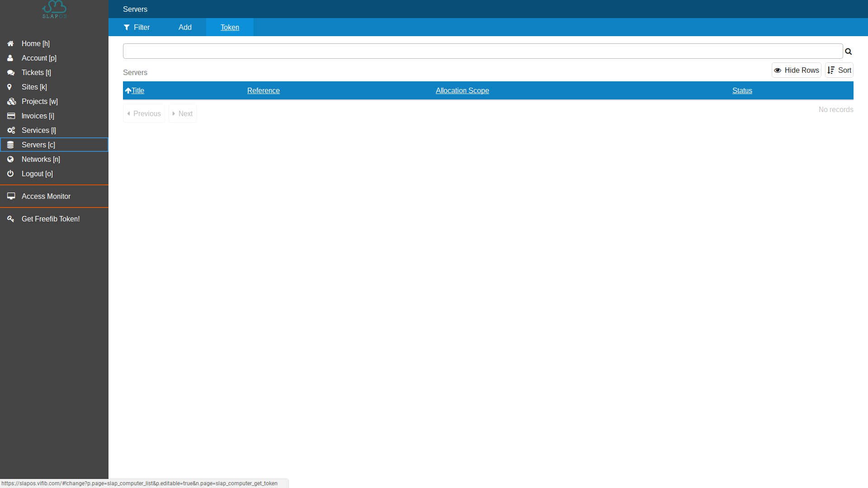The height and width of the screenshot is (488, 868).
Task: Click the Projects icon in sidebar
Action: [11, 101]
